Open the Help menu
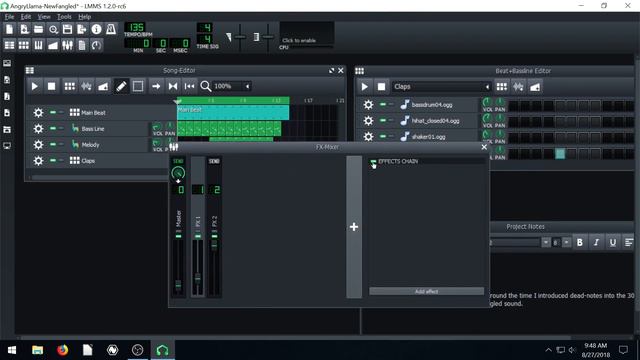Image resolution: width=640 pixels, height=360 pixels. [x=84, y=17]
